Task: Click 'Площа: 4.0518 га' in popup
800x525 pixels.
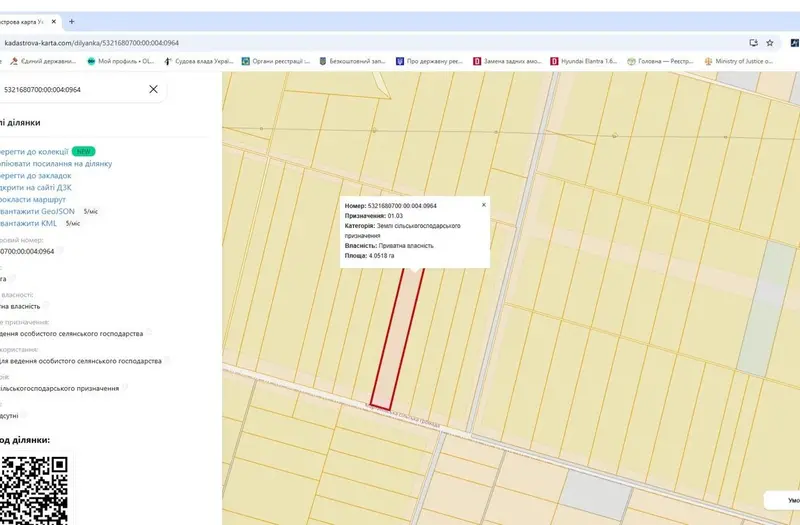Action: [x=369, y=256]
